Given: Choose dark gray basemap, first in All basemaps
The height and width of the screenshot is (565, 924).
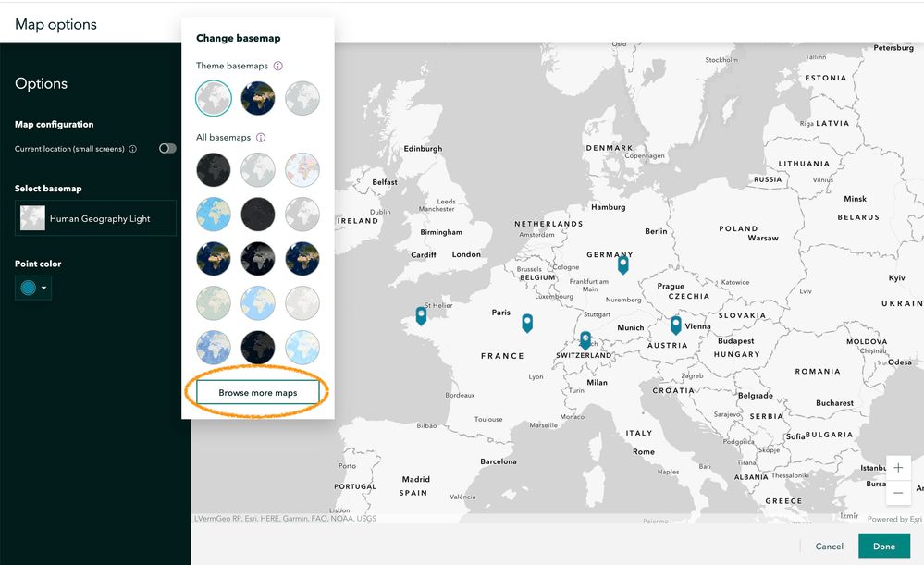Looking at the screenshot, I should 214,169.
